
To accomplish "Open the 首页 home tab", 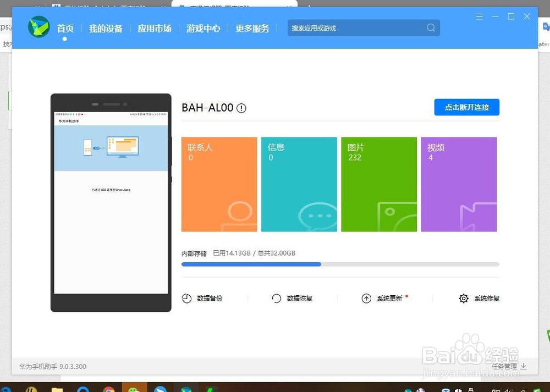I will (x=65, y=29).
